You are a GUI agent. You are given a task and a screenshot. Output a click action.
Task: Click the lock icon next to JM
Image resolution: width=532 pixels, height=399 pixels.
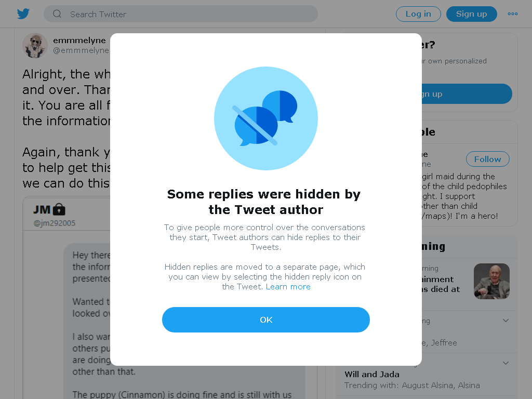click(59, 209)
